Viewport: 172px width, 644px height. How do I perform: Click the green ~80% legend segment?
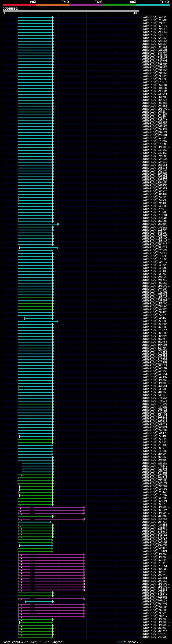coord(119,5)
